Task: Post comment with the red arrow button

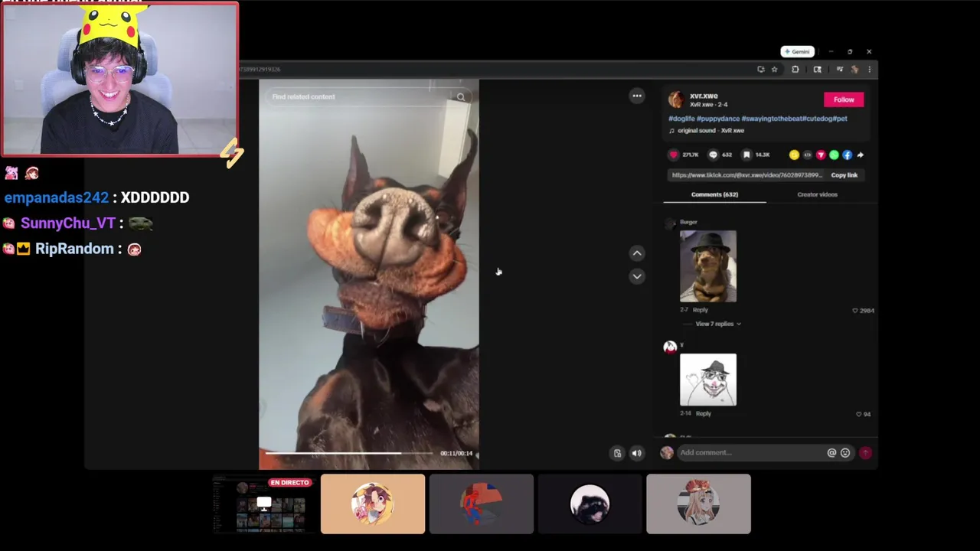Action: (866, 452)
